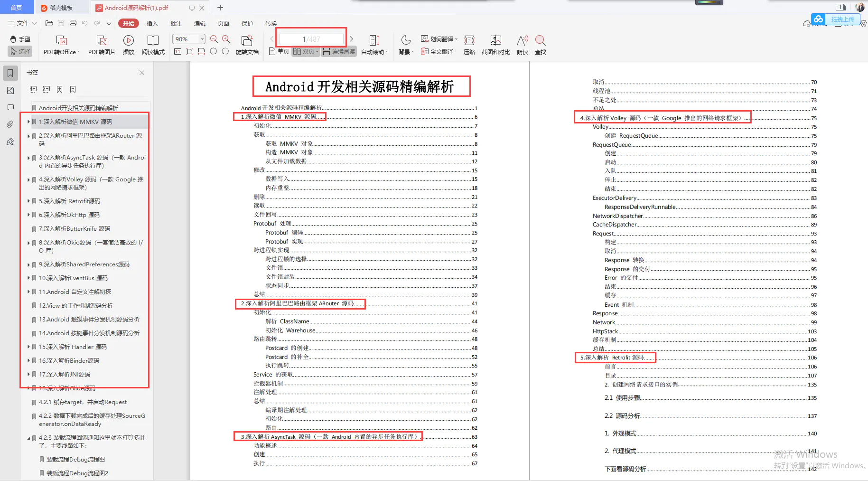Viewport: 868px width, 481px height.
Task: Click expand all bookmarks icon
Action: [x=33, y=89]
